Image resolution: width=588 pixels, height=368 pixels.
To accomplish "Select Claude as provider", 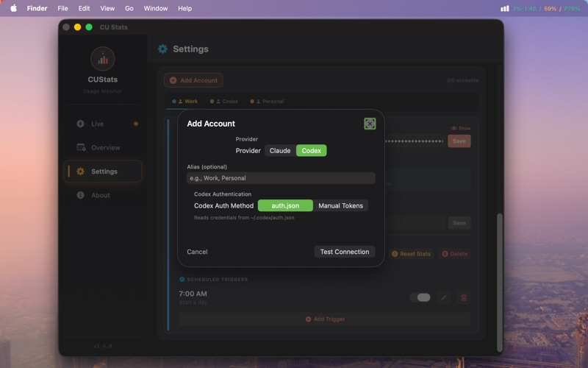I will (x=280, y=151).
